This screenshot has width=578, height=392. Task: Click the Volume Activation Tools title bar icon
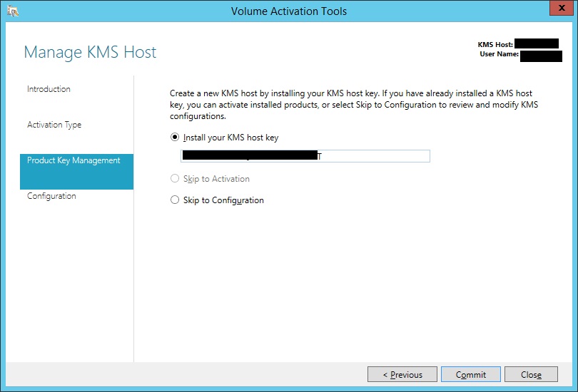[x=13, y=11]
